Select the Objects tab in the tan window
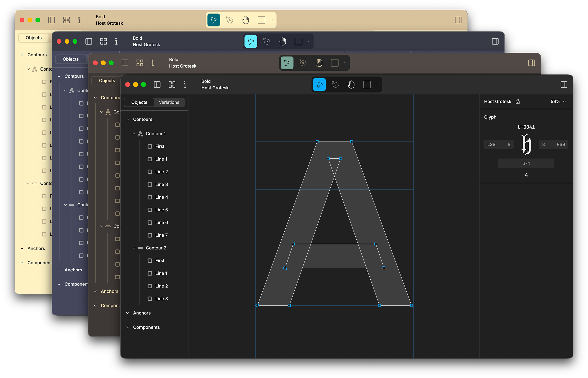Screen dimensions: 588x378 (x=34, y=38)
